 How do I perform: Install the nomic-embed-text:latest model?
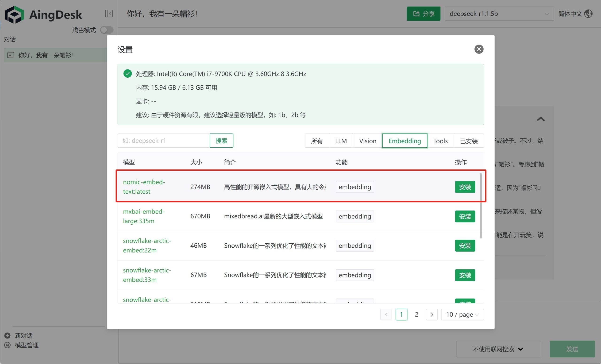[465, 187]
